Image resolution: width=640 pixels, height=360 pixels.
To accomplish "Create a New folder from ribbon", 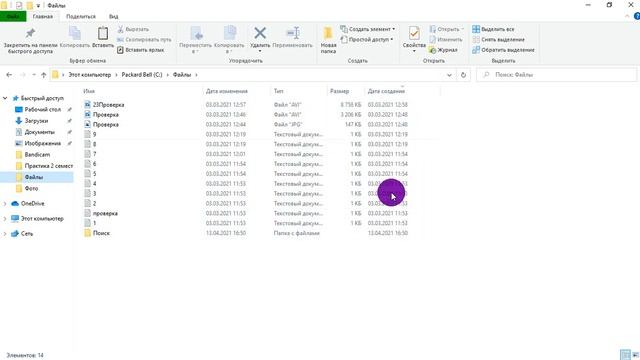I will pos(328,40).
